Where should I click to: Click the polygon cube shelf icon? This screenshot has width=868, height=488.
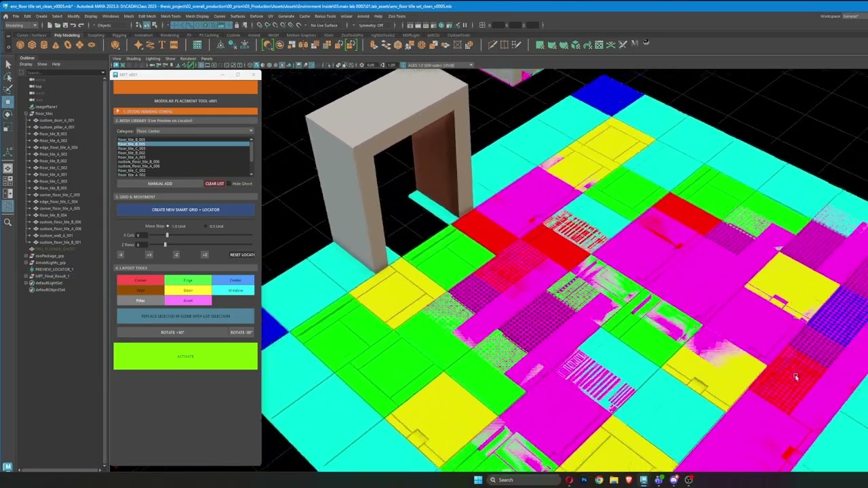[x=32, y=45]
